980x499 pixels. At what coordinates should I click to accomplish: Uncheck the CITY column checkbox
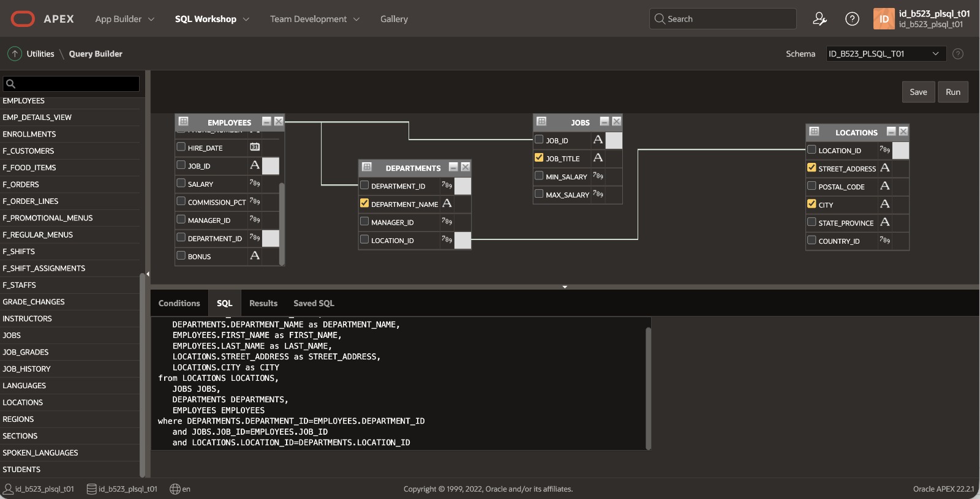812,204
